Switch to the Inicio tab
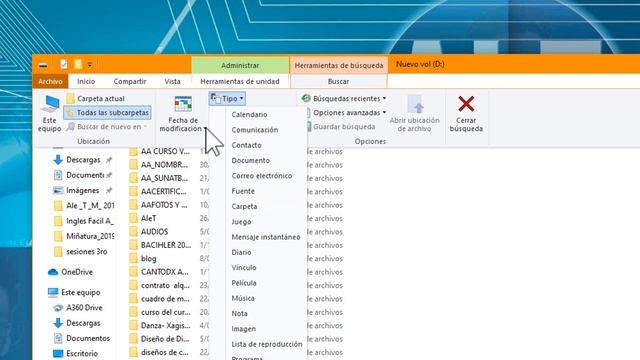The image size is (640, 360). [86, 81]
